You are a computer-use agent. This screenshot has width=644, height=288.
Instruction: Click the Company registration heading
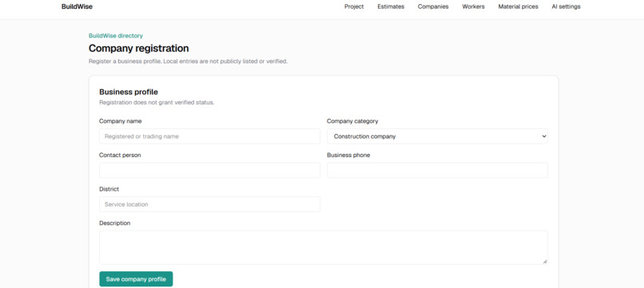(x=139, y=49)
